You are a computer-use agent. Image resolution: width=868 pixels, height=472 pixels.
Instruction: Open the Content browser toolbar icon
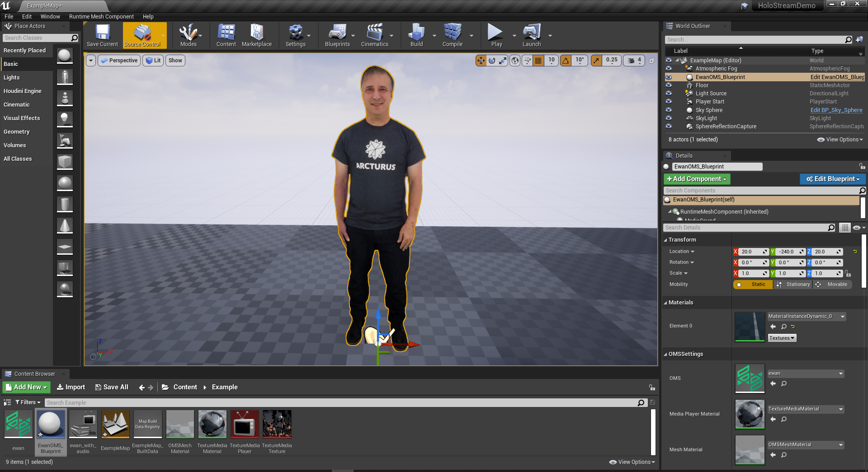tap(226, 35)
